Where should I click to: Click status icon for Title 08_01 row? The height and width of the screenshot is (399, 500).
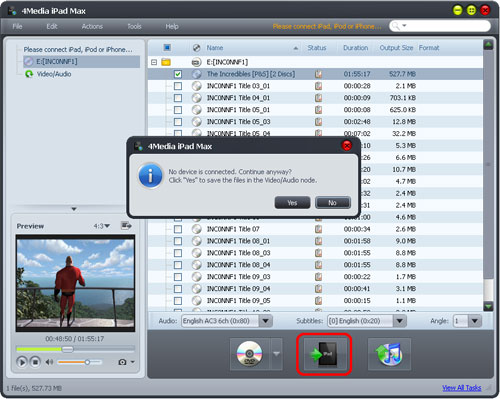(x=319, y=241)
